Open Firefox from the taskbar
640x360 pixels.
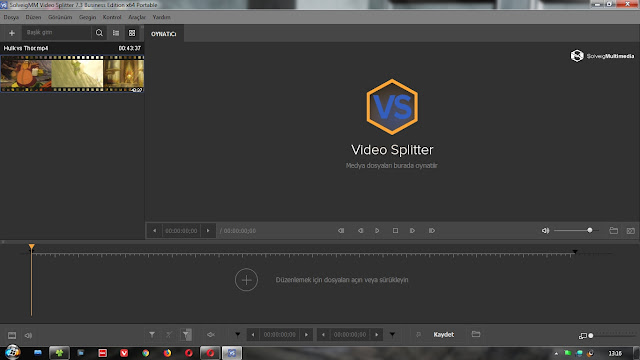pos(167,353)
